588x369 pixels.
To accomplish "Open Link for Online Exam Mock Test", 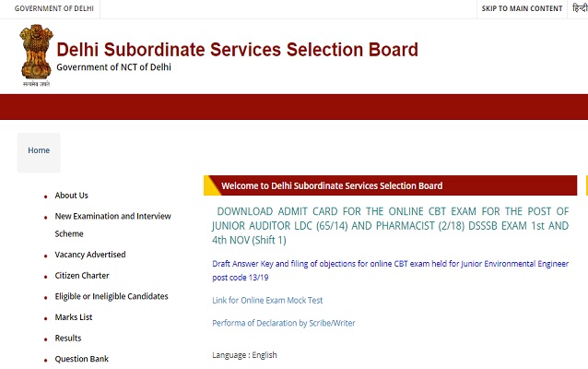I will point(267,301).
